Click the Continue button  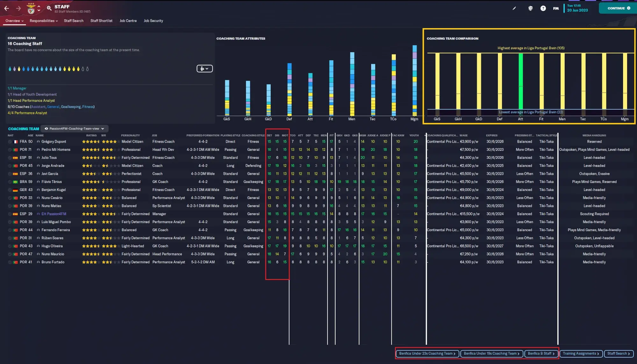coord(618,8)
